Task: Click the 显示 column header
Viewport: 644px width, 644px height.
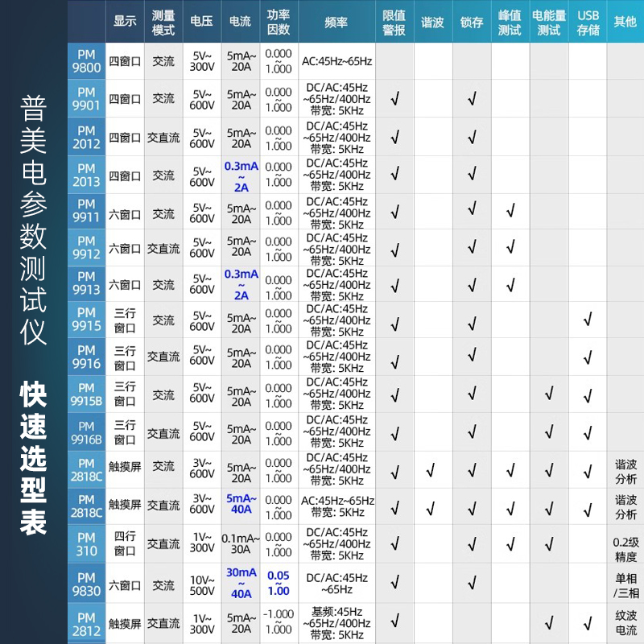Action: click(125, 21)
